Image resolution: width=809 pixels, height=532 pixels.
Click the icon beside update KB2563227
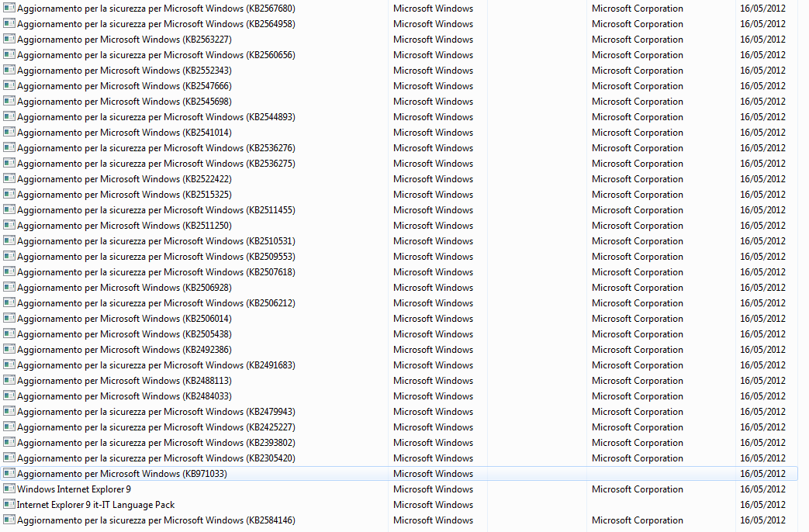9,39
